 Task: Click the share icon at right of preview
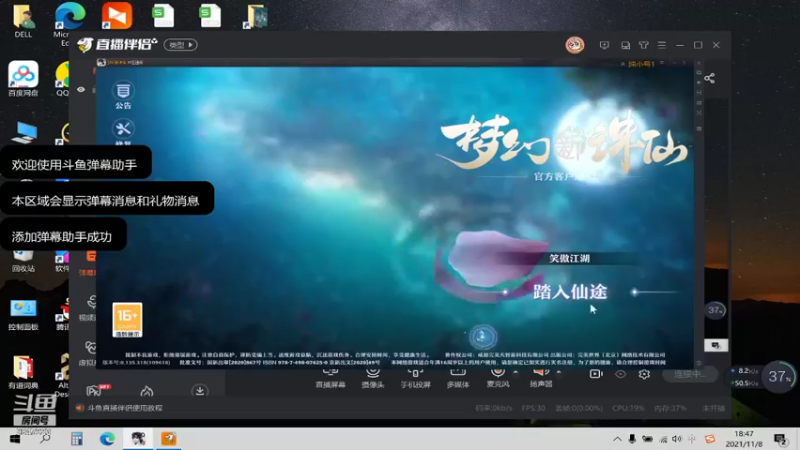point(709,78)
